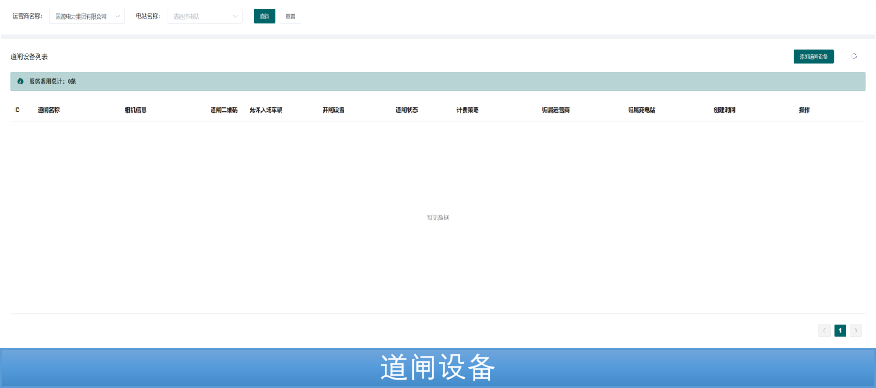Screen dimensions: 876x388
Task: Open the 电站名称 station dropdown
Action: click(x=205, y=16)
